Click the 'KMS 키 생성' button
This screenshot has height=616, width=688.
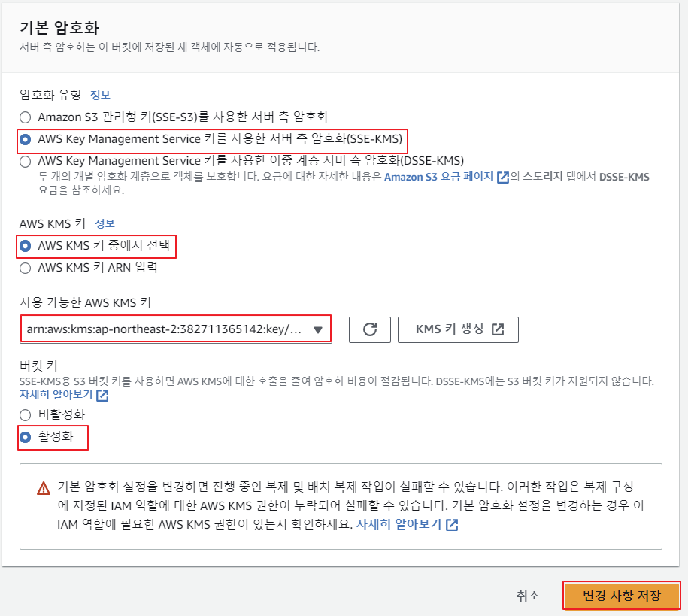(458, 329)
